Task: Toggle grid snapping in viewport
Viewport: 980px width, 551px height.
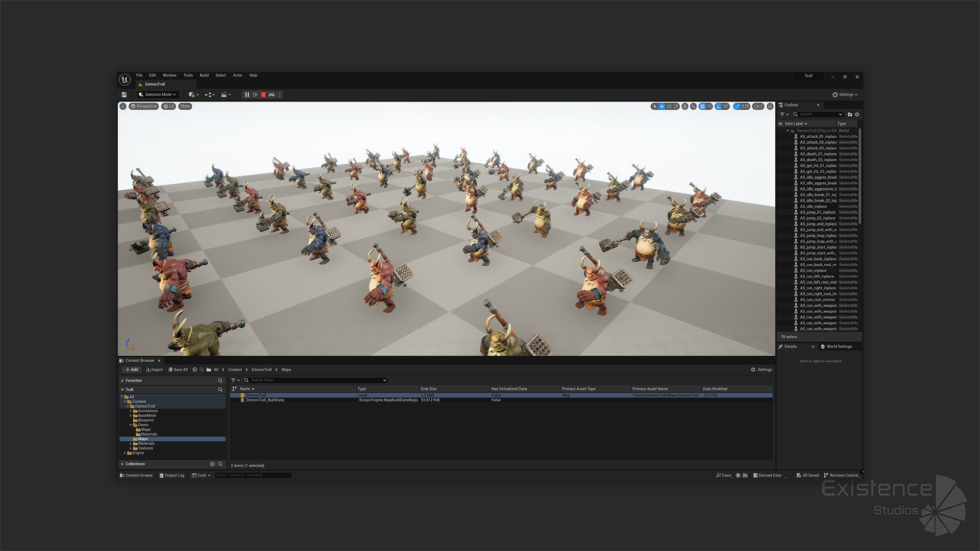Action: tap(703, 107)
